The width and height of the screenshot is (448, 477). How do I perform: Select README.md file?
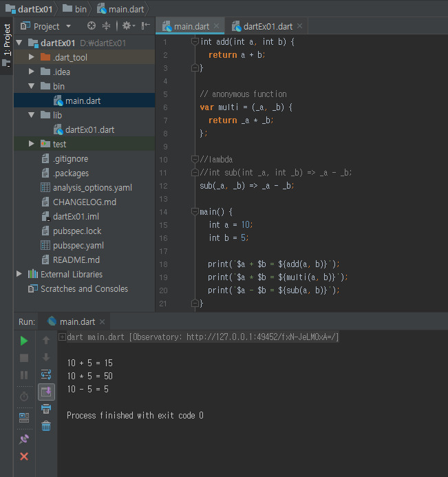tap(84, 259)
